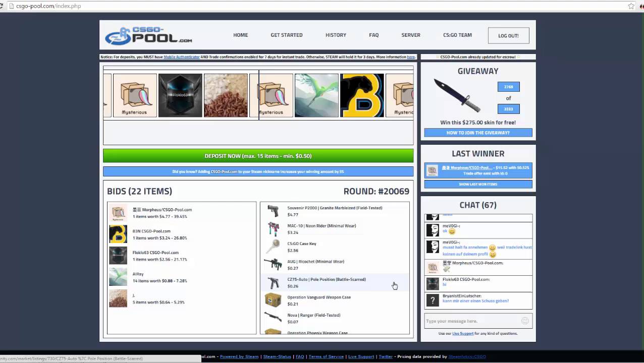Open the FAQ menu item
Viewport: 644px width, 363px height.
373,35
